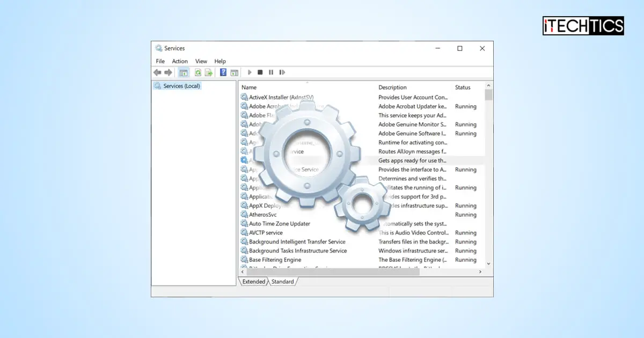The image size is (644, 338).
Task: Click the 'Adobe Genuine Monitor S...' description
Action: [x=413, y=124]
